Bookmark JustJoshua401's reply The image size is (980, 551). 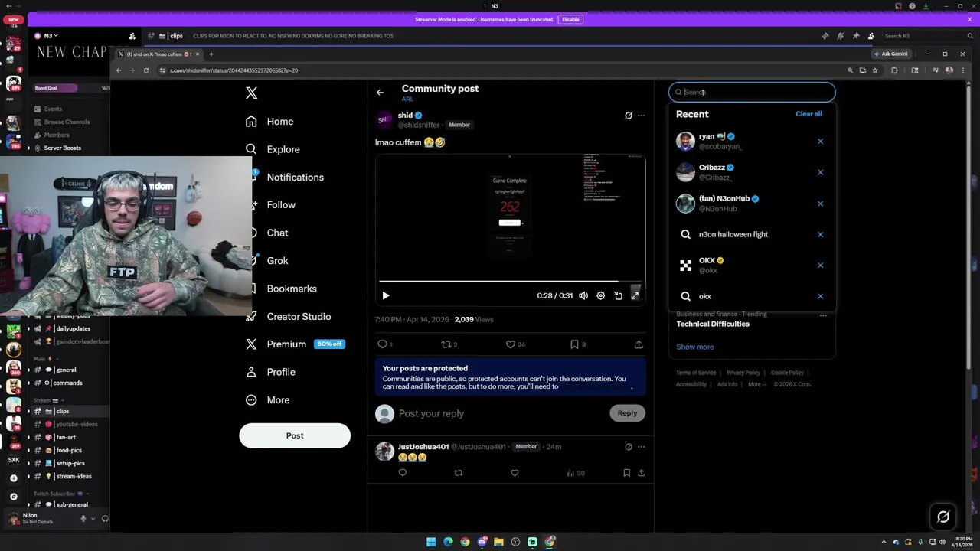coord(626,473)
